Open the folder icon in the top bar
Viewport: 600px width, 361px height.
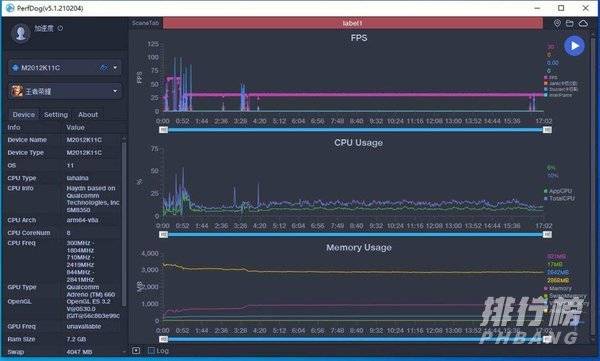click(x=570, y=23)
